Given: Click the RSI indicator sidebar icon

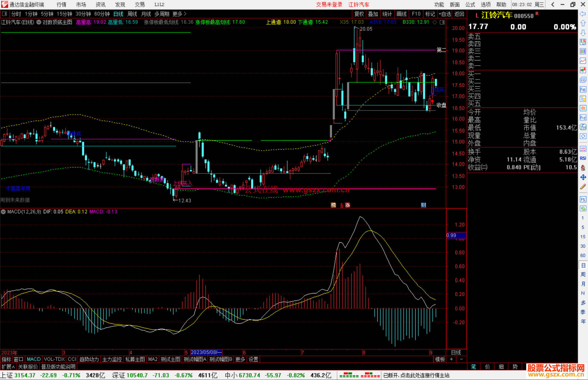Looking at the screenshot, I should click(583, 158).
